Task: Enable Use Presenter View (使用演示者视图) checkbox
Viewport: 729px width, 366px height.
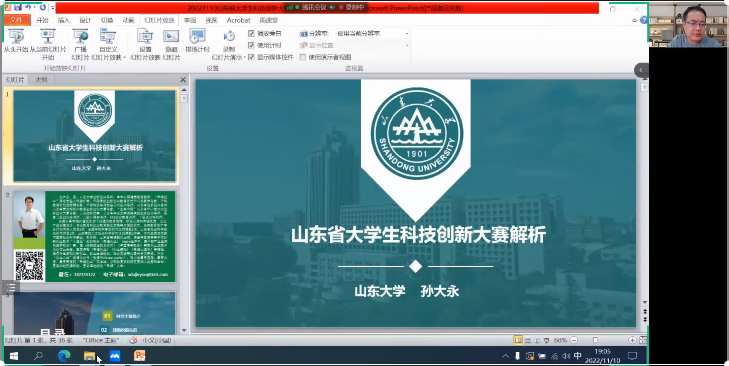Action: click(x=303, y=57)
